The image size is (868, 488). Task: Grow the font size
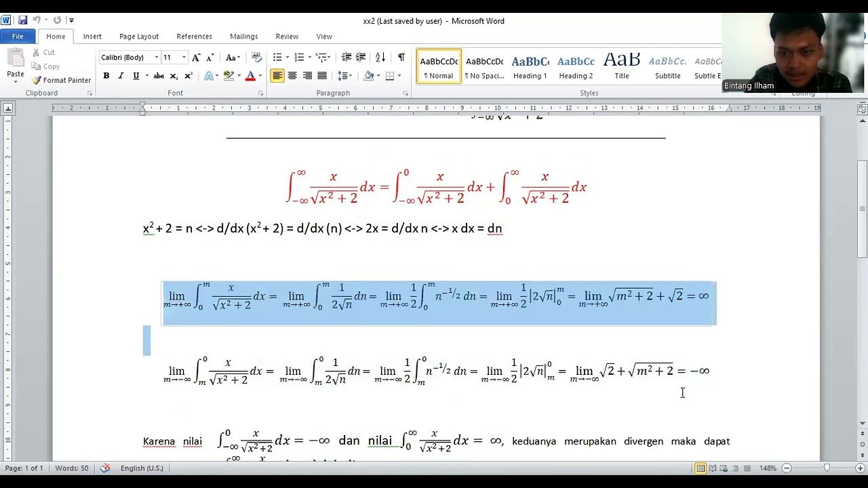[196, 58]
